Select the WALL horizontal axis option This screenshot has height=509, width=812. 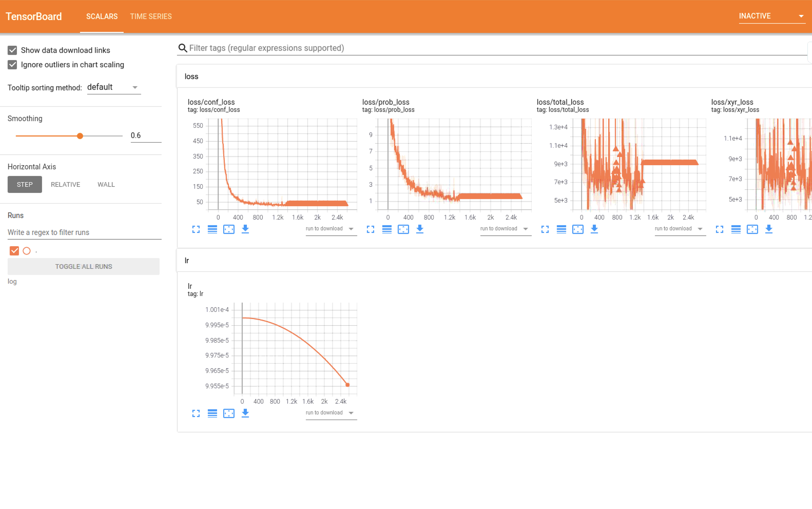tap(106, 184)
